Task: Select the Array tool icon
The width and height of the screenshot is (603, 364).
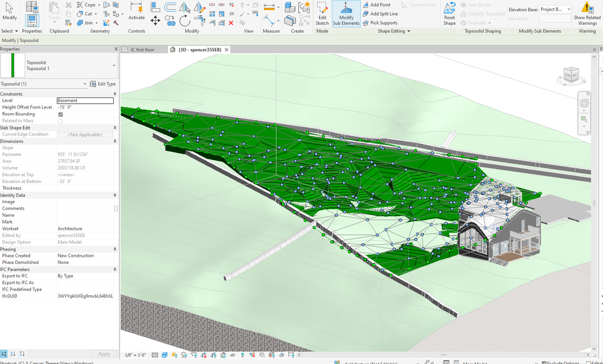Action: point(212,14)
